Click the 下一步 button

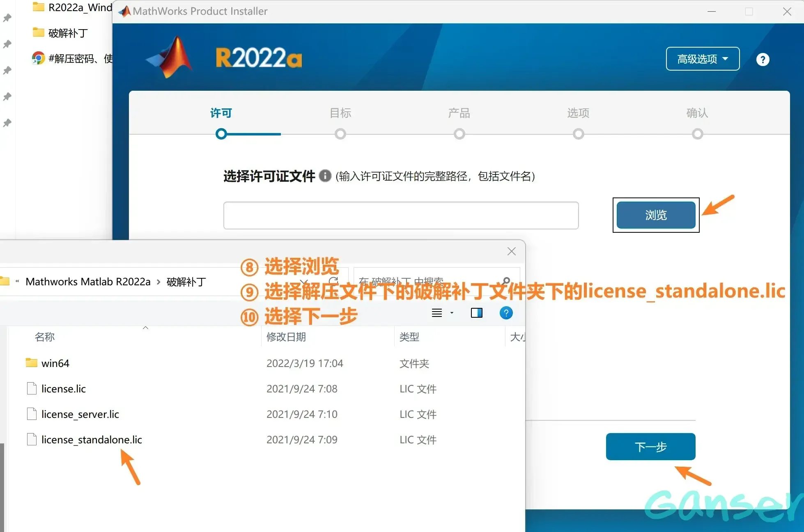pyautogui.click(x=650, y=447)
